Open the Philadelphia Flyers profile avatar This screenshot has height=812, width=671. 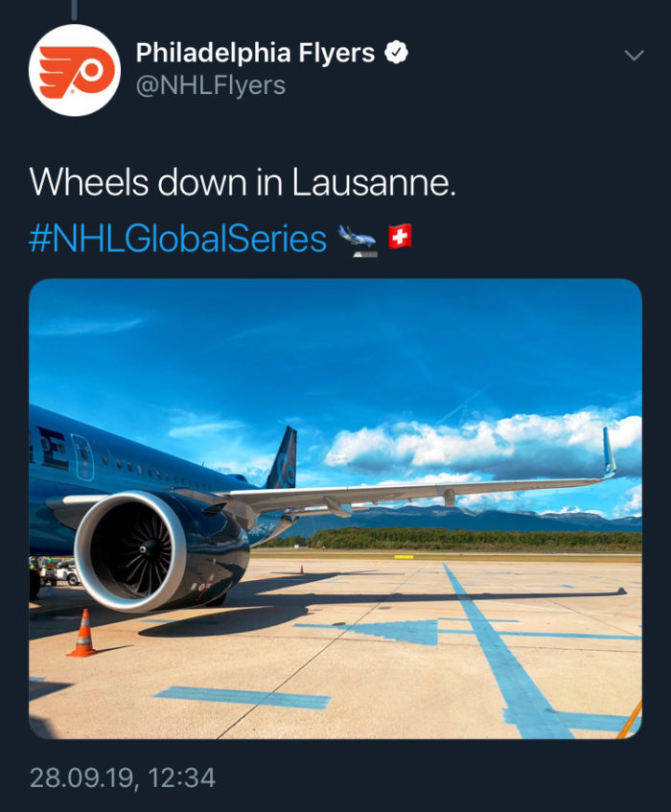(75, 70)
